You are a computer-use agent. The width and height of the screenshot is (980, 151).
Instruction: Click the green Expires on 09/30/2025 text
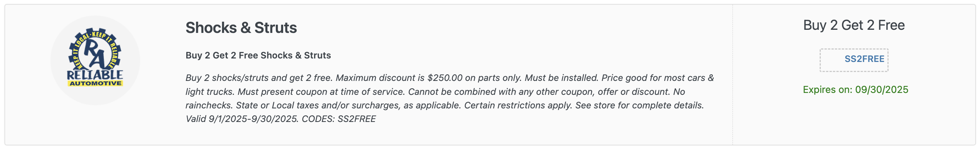click(855, 90)
